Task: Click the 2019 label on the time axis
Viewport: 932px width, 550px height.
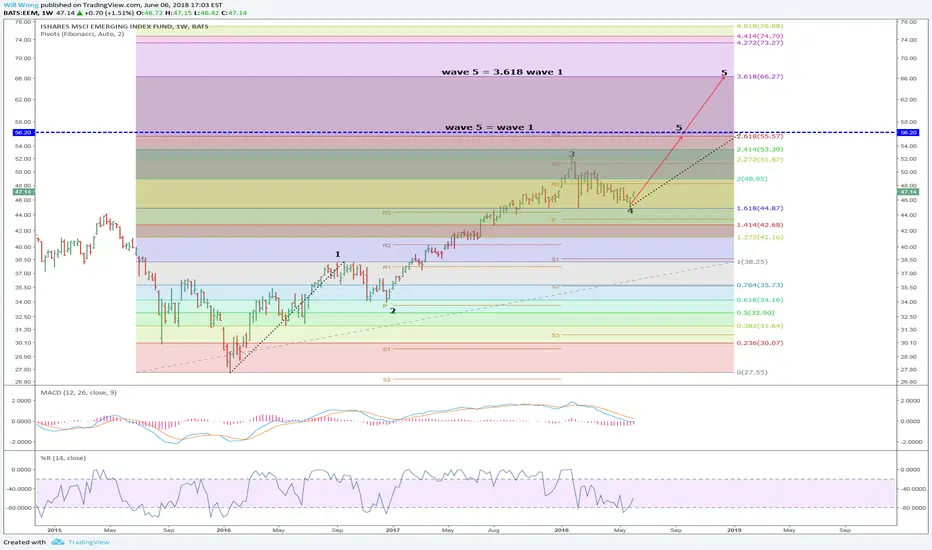Action: pos(734,530)
